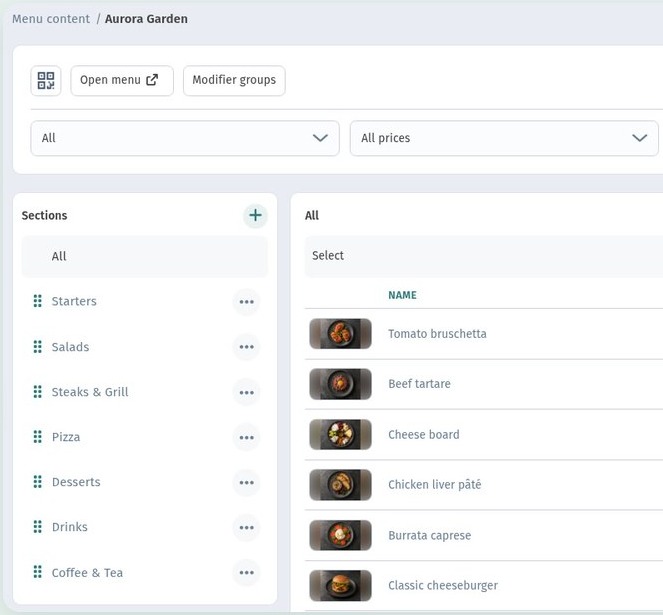
Task: Open more options for Desserts
Action: tap(246, 483)
